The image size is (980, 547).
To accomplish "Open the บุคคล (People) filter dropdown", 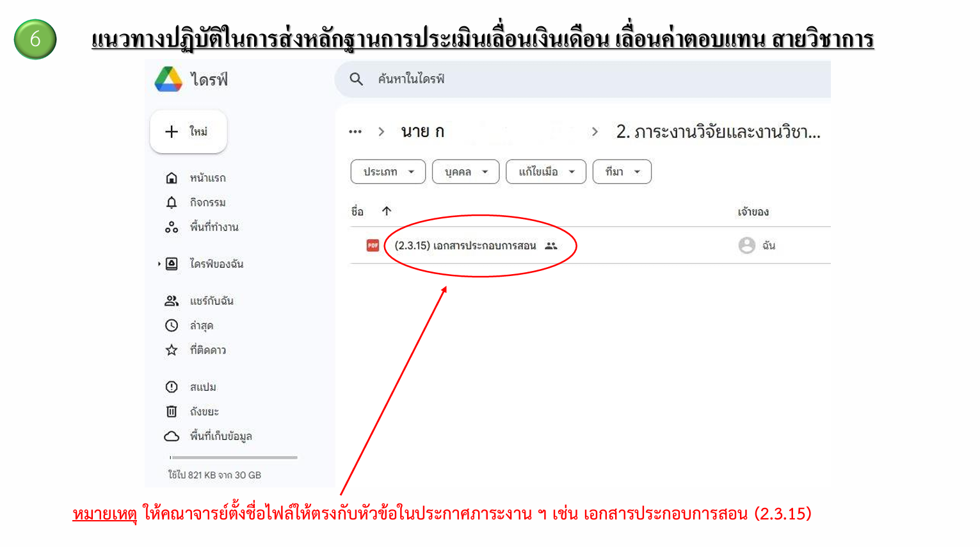I will tap(465, 172).
